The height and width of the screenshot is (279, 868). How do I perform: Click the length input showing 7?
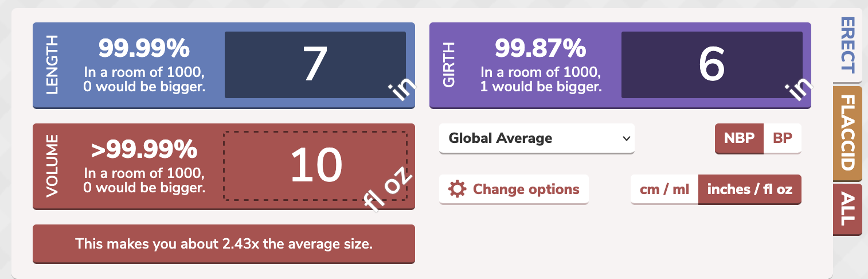(315, 64)
